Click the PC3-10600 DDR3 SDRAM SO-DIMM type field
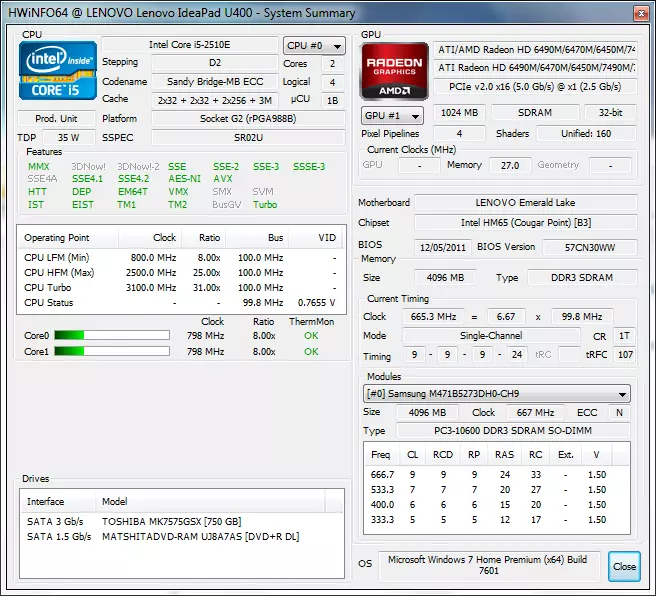Viewport: 656px width, 596px height. tap(513, 430)
